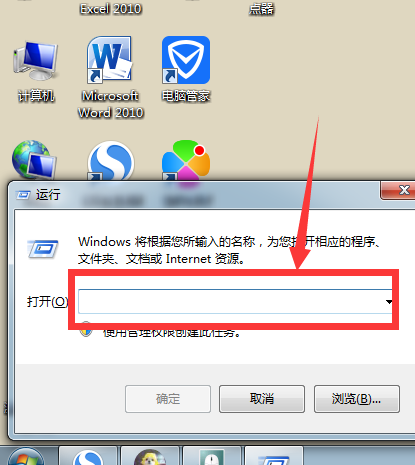The width and height of the screenshot is (415, 465).
Task: Select the colorful clover desktop icon
Action: point(186,161)
